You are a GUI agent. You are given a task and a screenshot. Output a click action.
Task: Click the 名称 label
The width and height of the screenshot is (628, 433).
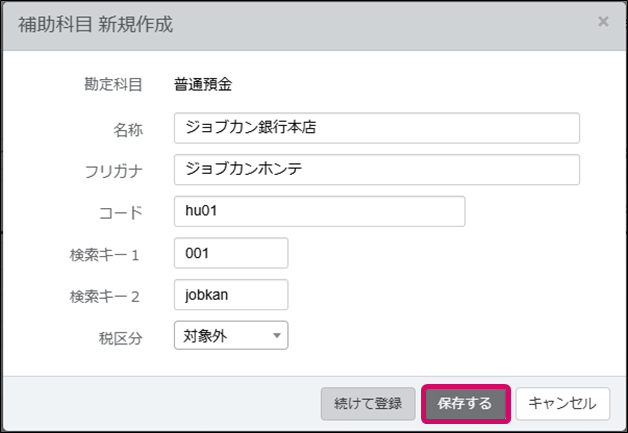click(128, 129)
